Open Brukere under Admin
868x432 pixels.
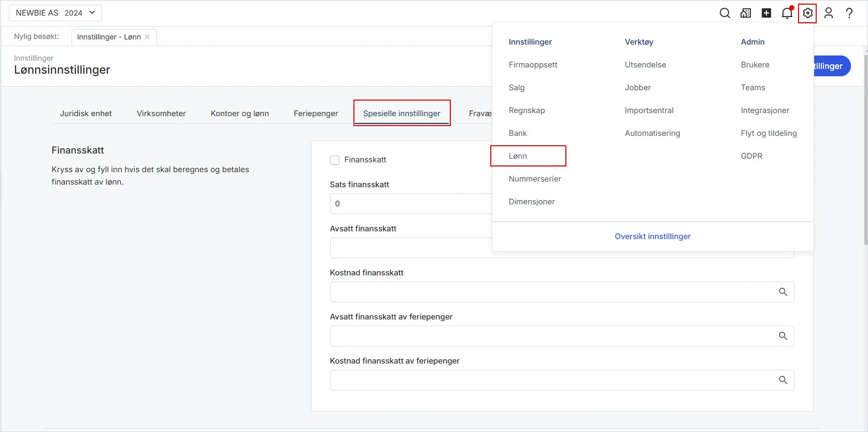(755, 65)
